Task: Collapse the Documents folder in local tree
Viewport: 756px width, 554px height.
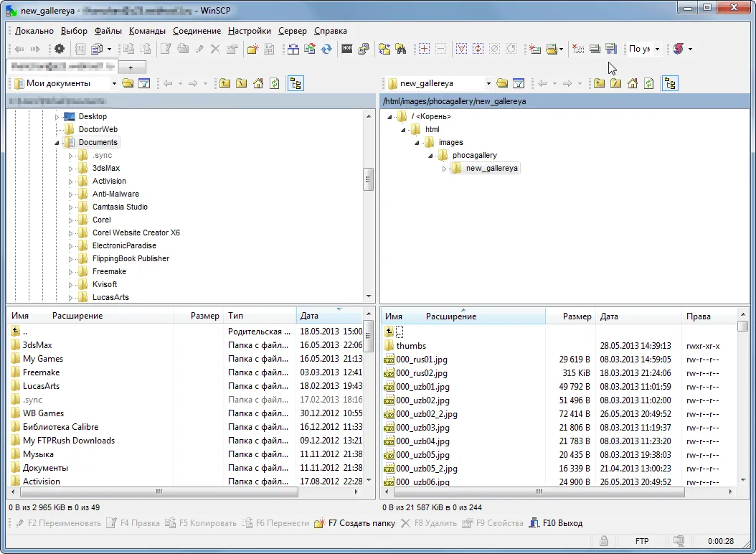Action: [57, 143]
